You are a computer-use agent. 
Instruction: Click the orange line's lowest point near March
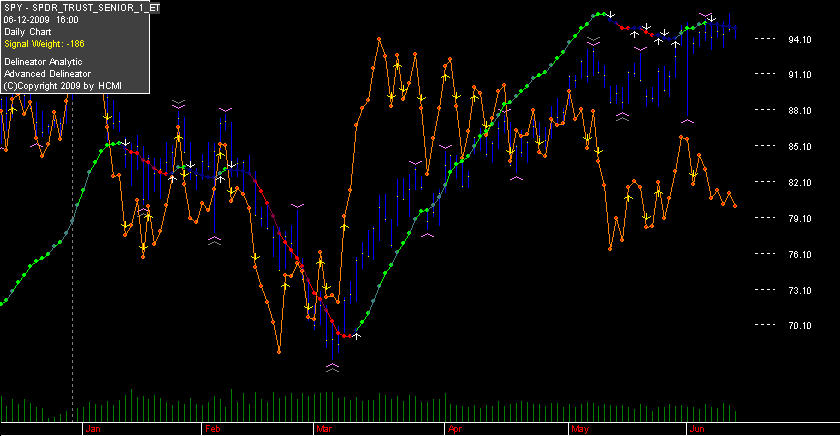click(279, 352)
